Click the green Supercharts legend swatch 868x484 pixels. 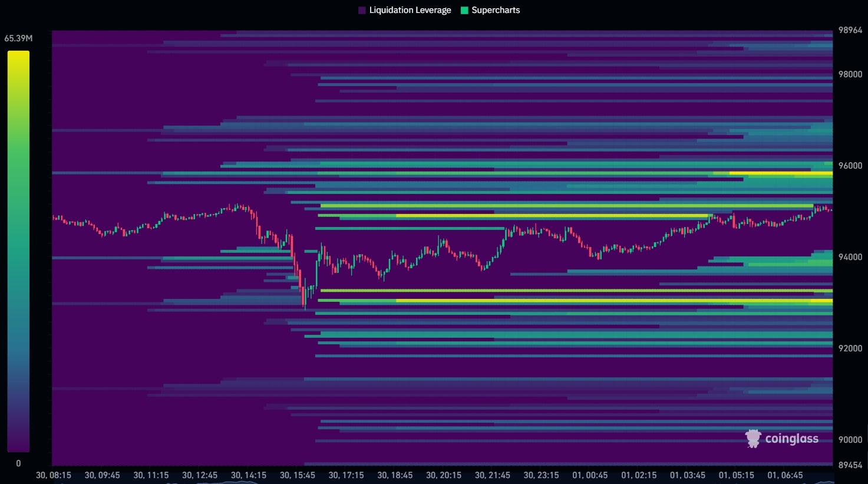(x=464, y=10)
